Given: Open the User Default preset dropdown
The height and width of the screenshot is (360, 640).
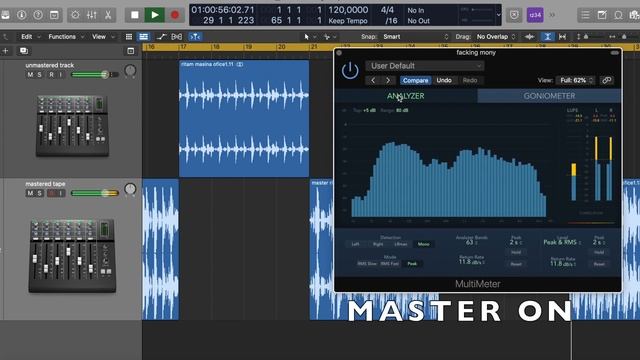Looking at the screenshot, I should (x=424, y=66).
